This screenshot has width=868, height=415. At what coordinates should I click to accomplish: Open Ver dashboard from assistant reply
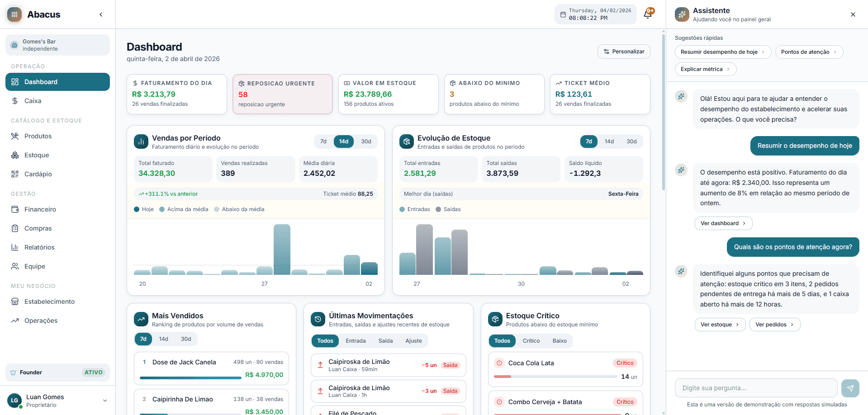[x=723, y=223]
